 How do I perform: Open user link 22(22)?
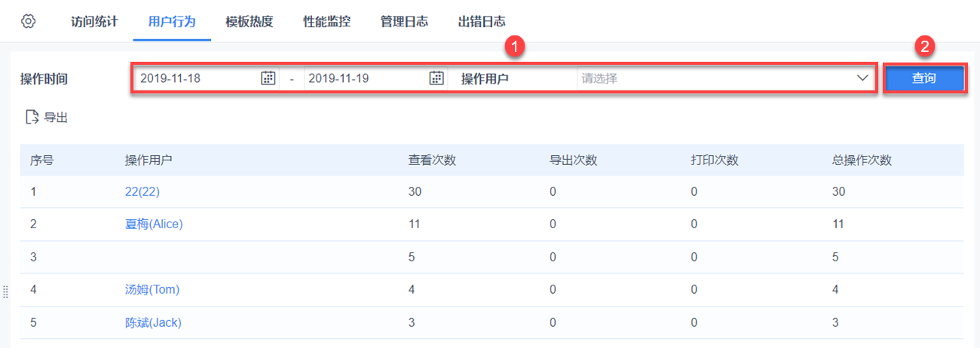tap(142, 192)
